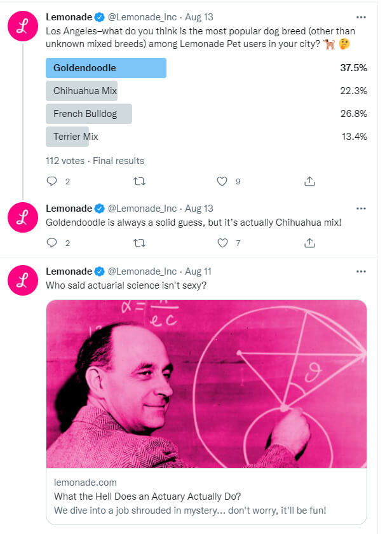Share the dog breed poll tweet
This screenshot has width=392, height=534.
tap(309, 181)
